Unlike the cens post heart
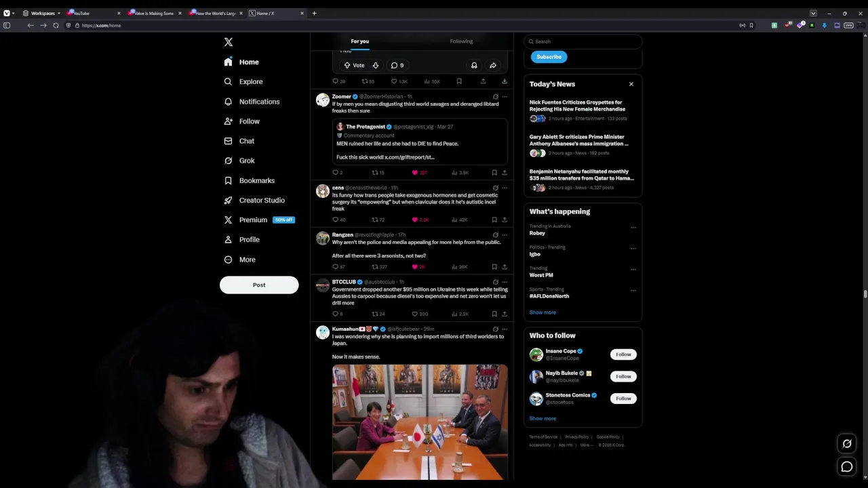 click(x=420, y=220)
